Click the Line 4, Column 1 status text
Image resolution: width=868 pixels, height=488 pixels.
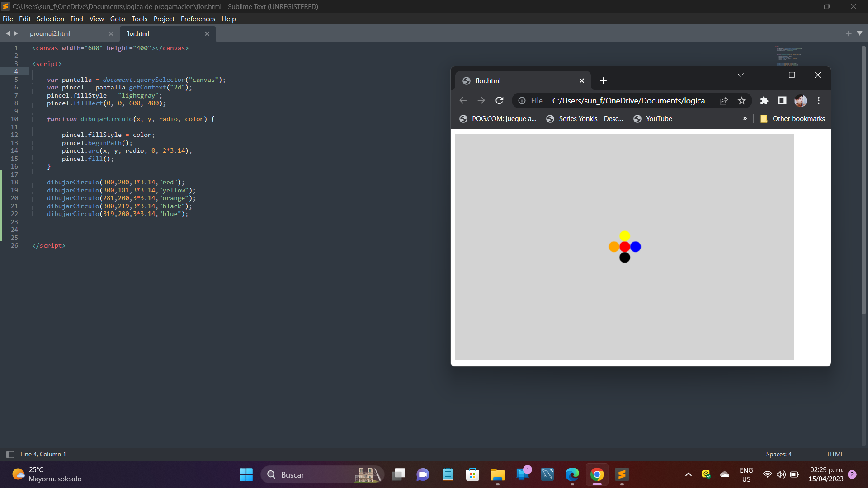(x=43, y=455)
